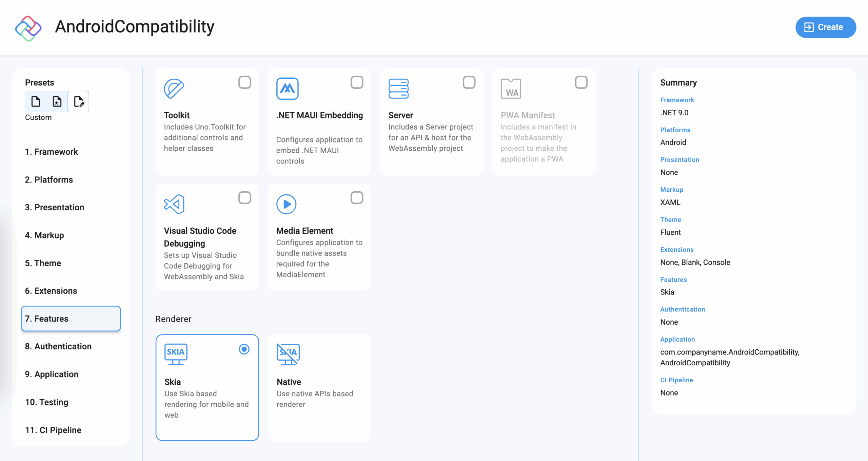The height and width of the screenshot is (461, 868).
Task: Click the Server card title
Action: (400, 115)
